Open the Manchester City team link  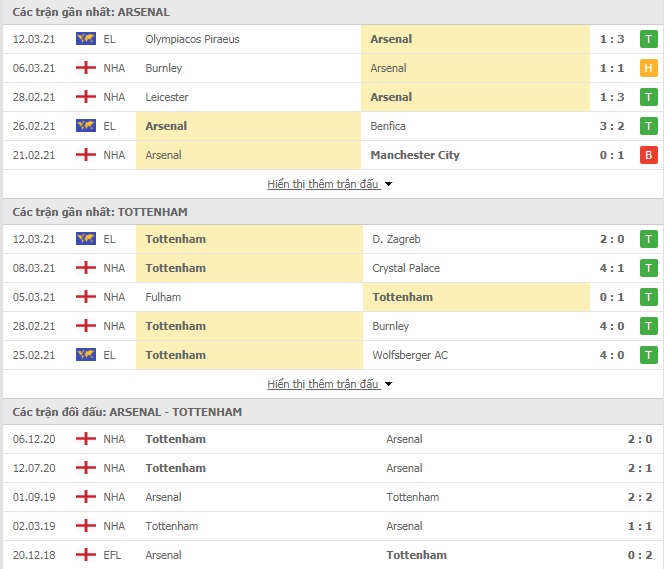pyautogui.click(x=415, y=155)
